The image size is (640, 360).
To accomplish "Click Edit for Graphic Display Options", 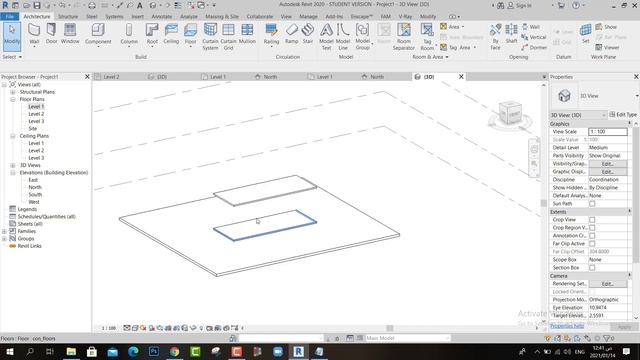I will (x=607, y=172).
